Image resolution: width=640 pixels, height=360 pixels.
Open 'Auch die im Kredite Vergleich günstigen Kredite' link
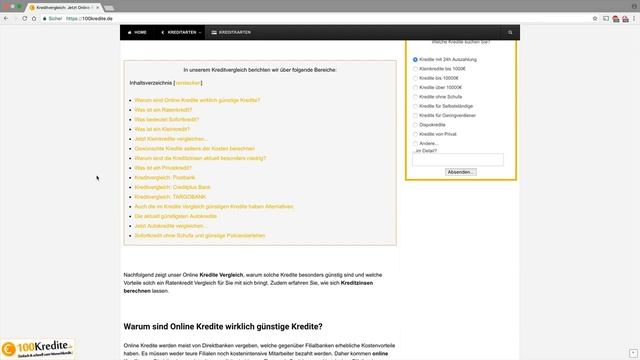(x=214, y=207)
